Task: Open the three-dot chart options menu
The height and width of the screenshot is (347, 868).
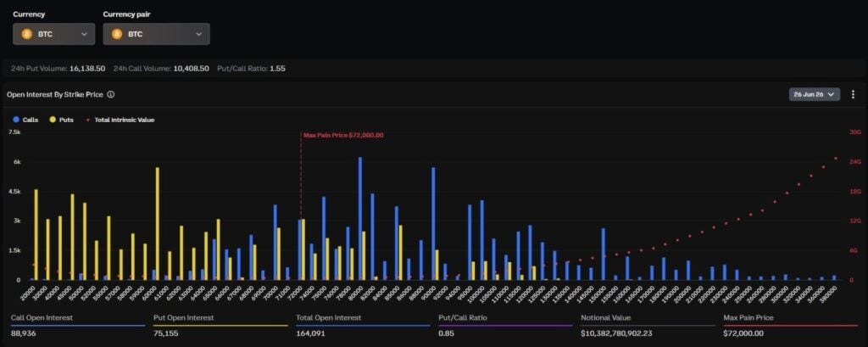Action: [x=853, y=94]
